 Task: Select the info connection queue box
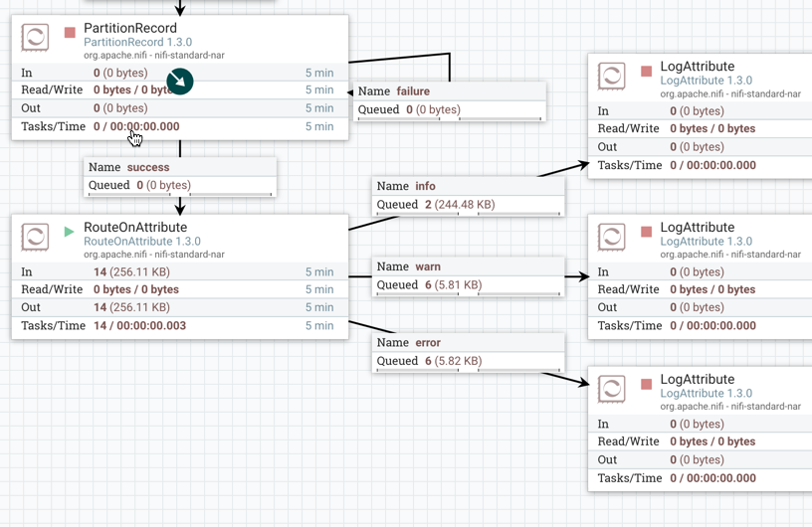coord(469,195)
